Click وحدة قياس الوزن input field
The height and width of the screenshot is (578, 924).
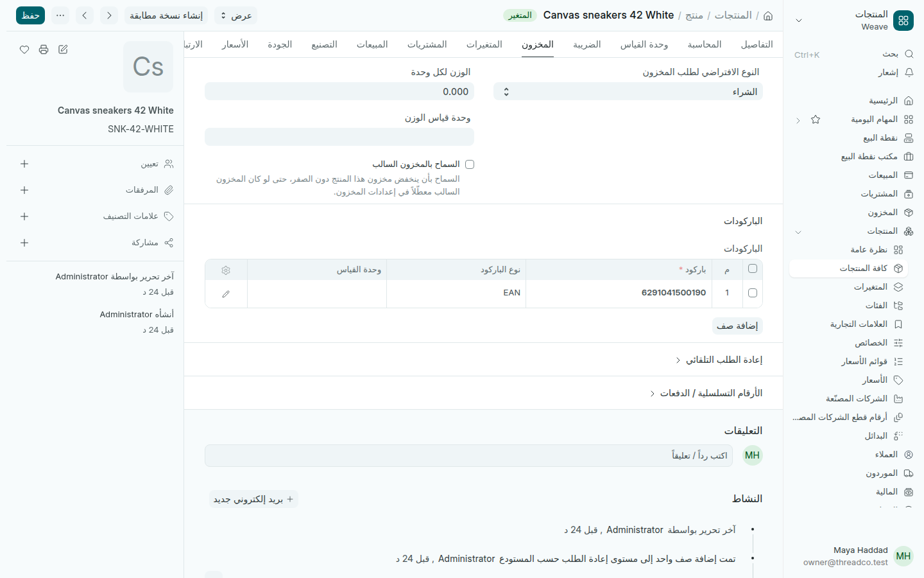[339, 137]
